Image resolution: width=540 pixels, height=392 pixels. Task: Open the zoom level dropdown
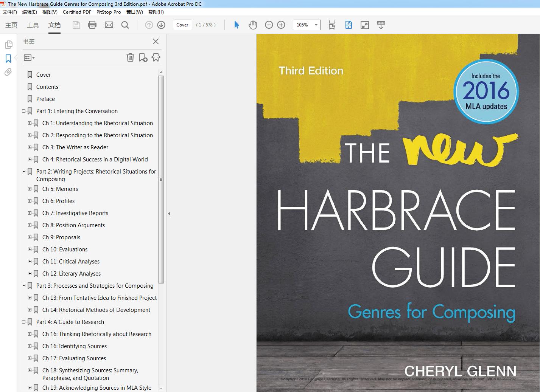tap(316, 25)
